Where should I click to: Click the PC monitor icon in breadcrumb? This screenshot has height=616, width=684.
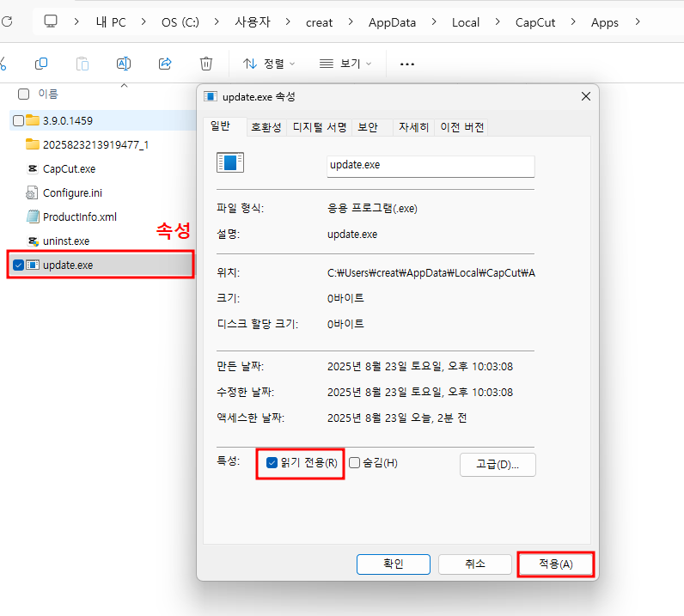[x=51, y=21]
